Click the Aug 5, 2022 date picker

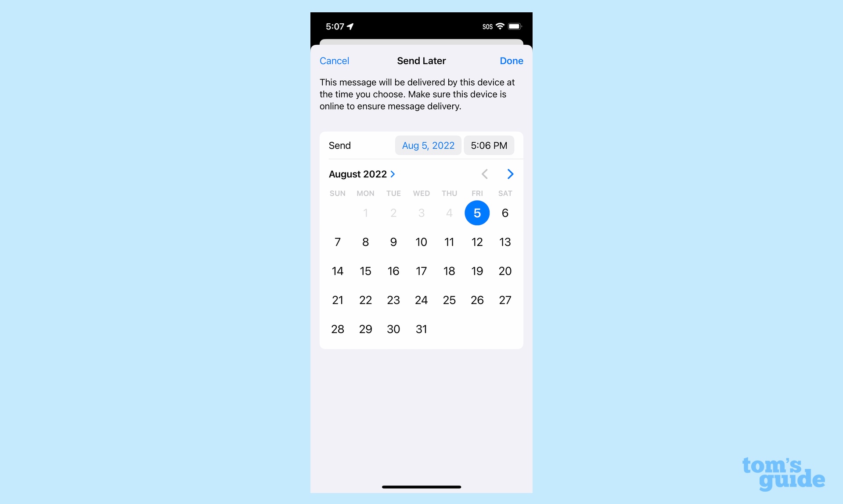click(428, 144)
